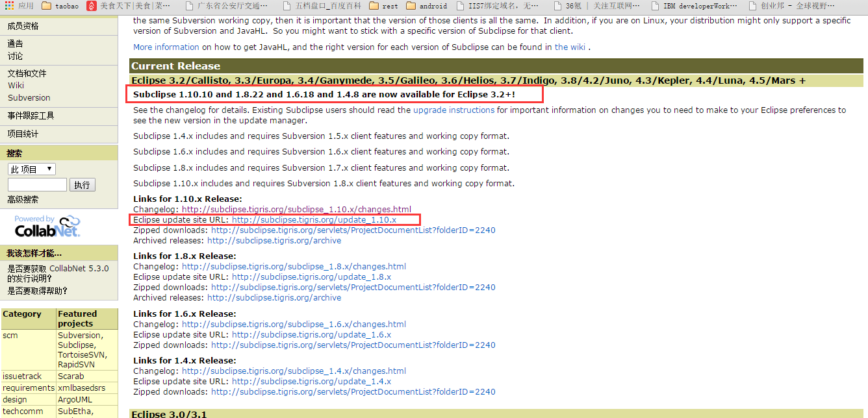Open 事件跟踪工具 in the sidebar
Viewport: 868px width, 418px height.
coord(31,116)
